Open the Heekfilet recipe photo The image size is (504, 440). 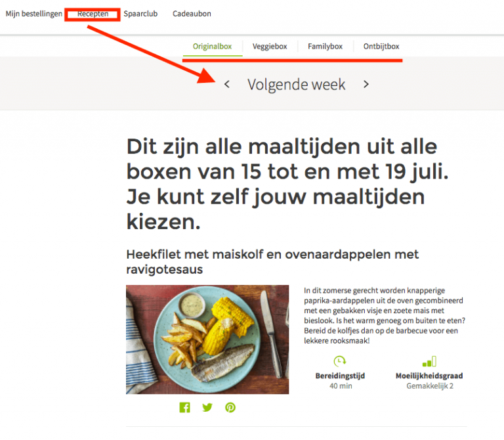207,340
